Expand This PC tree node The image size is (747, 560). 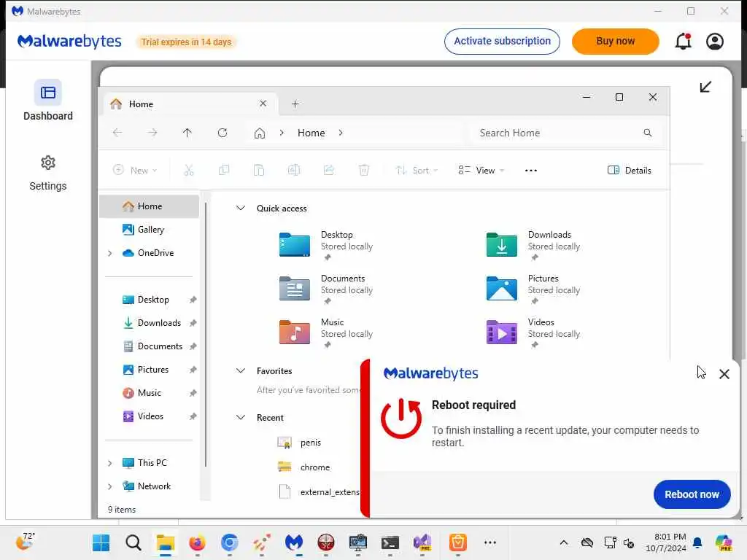coord(109,463)
